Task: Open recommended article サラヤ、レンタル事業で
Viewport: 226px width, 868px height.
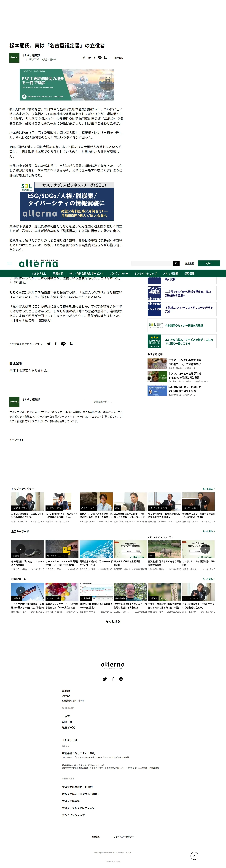Action: pos(185,362)
